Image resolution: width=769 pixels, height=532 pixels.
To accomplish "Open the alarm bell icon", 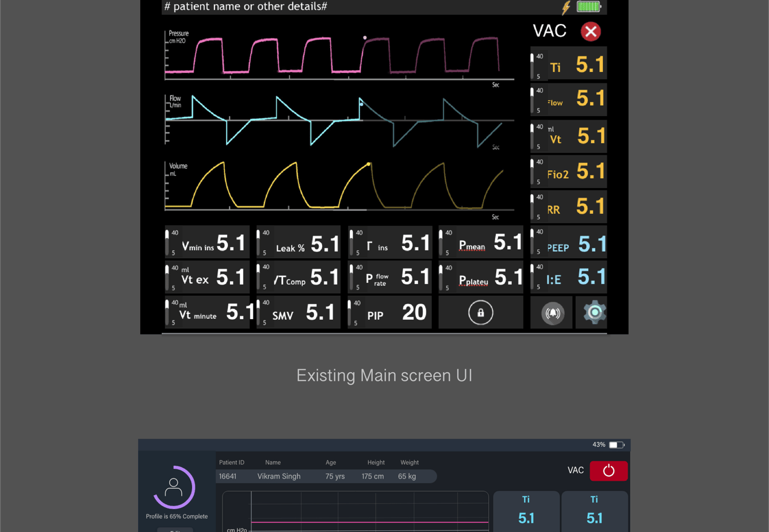I will point(552,313).
